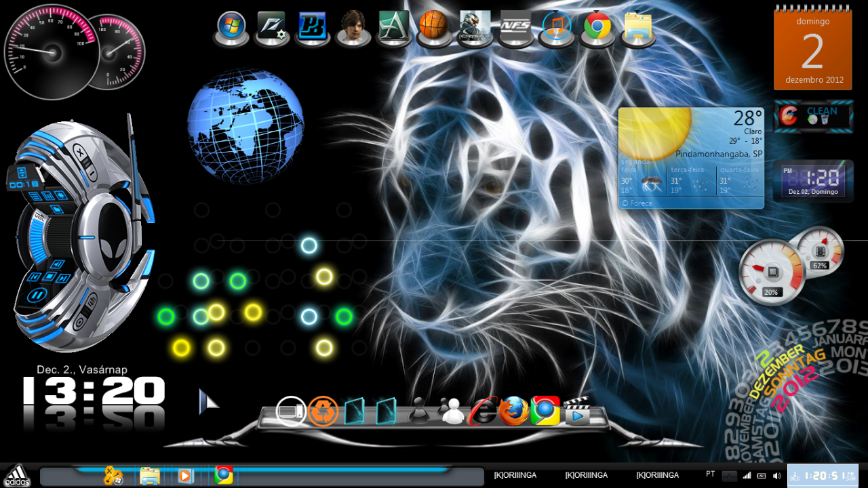Pause playback on the Alienware player
868x488 pixels.
[x=36, y=296]
